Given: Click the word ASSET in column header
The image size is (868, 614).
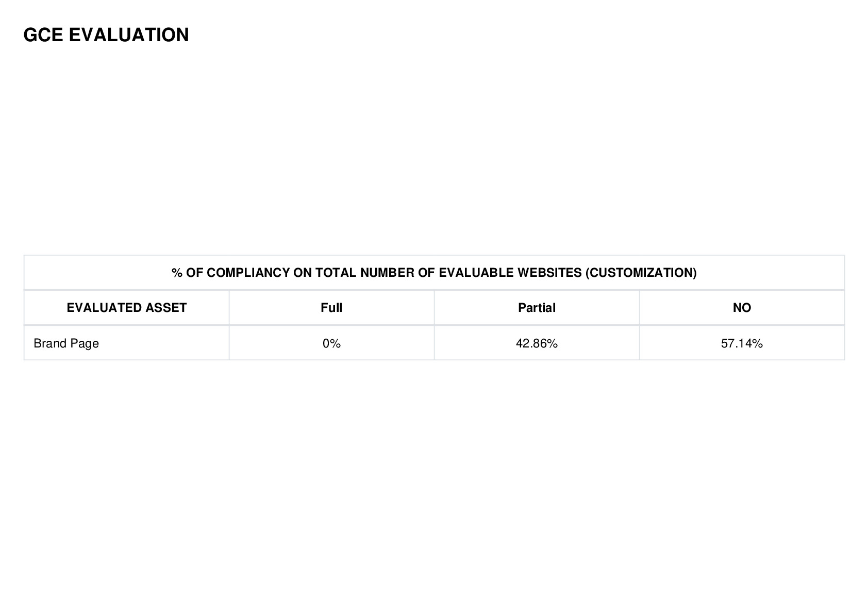Looking at the screenshot, I should (x=165, y=308).
